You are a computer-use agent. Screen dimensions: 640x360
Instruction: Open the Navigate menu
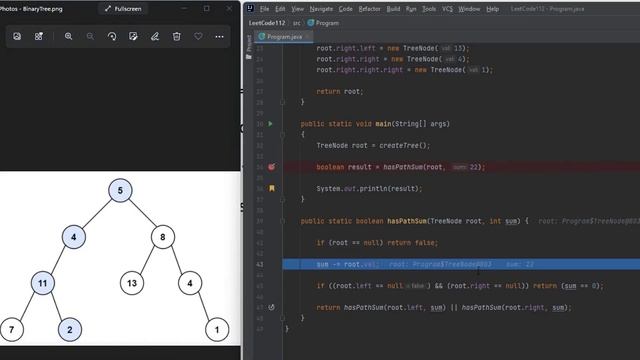pos(321,9)
